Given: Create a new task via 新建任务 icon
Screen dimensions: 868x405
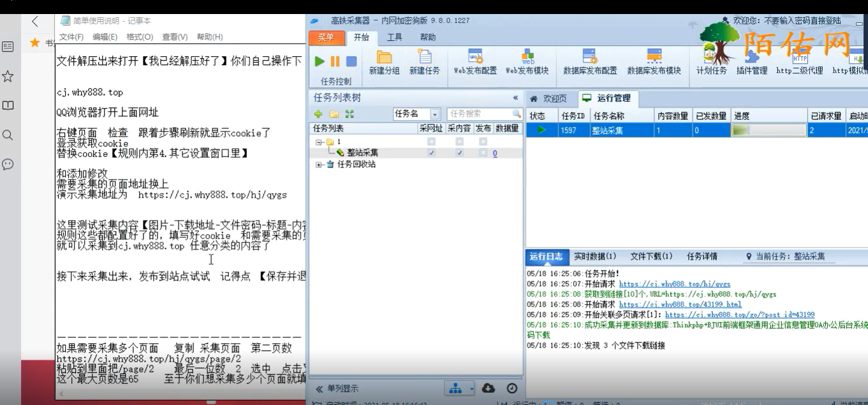Looking at the screenshot, I should [x=424, y=63].
